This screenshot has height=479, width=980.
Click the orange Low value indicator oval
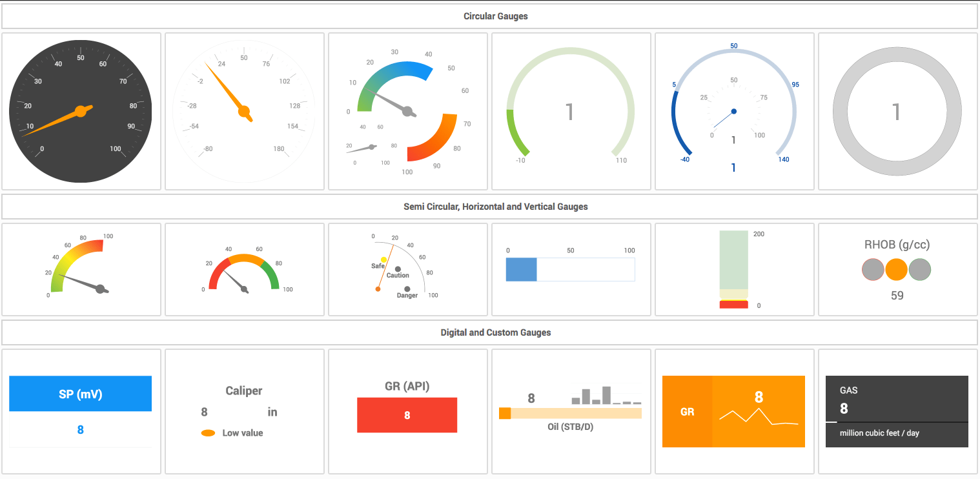tap(208, 433)
